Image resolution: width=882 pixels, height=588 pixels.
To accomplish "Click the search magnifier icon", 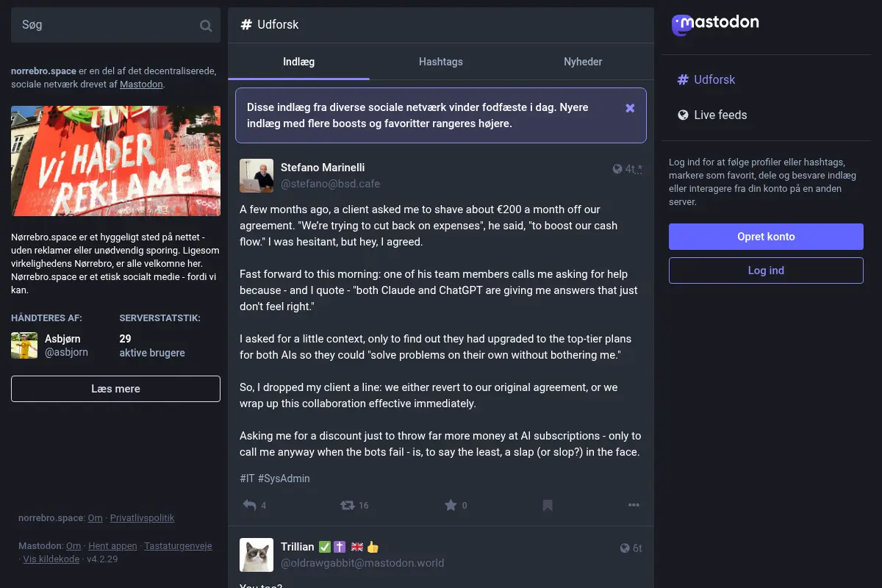I will 206,26.
